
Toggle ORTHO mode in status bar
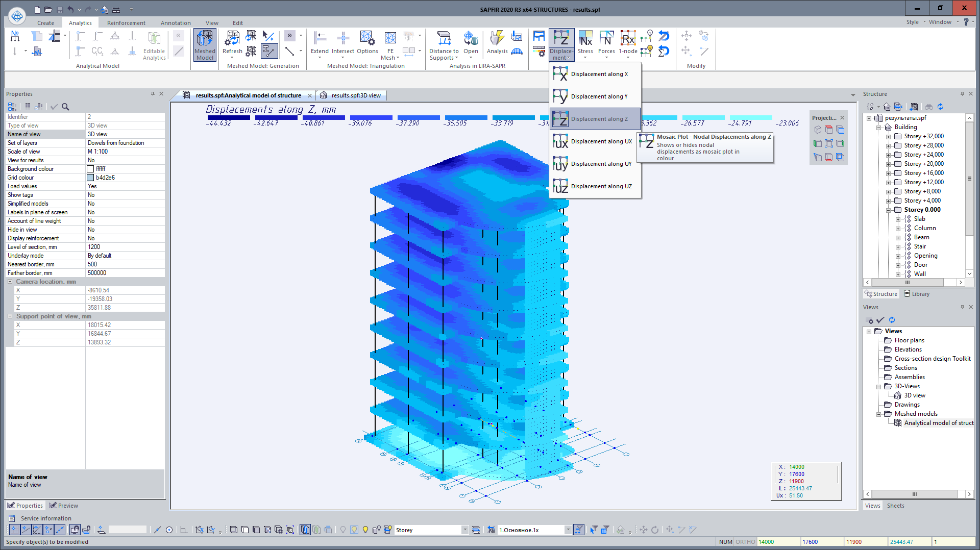745,542
